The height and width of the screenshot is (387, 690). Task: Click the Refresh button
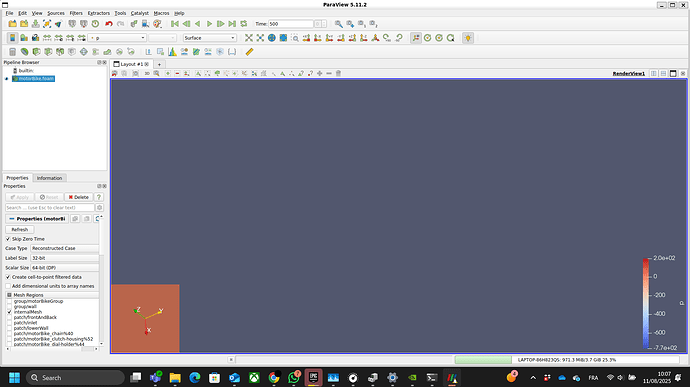[19, 229]
